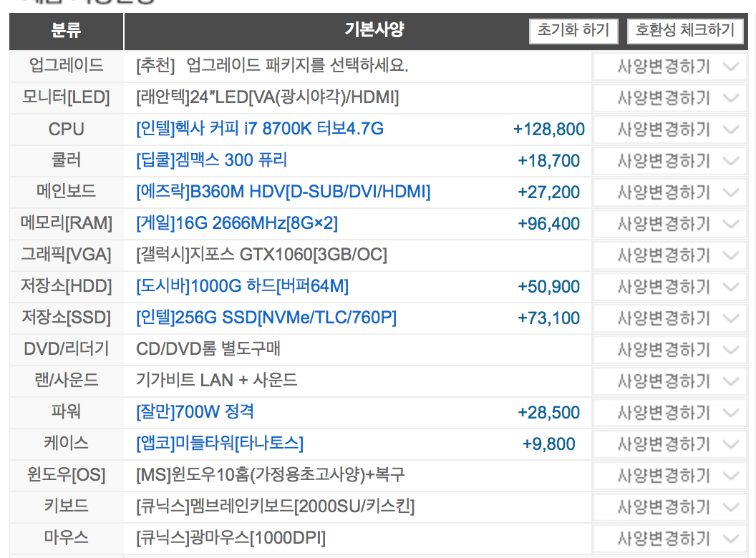
Task: Open 사양변경하기 dropdown for 저장소[HDD] row
Action: click(669, 287)
